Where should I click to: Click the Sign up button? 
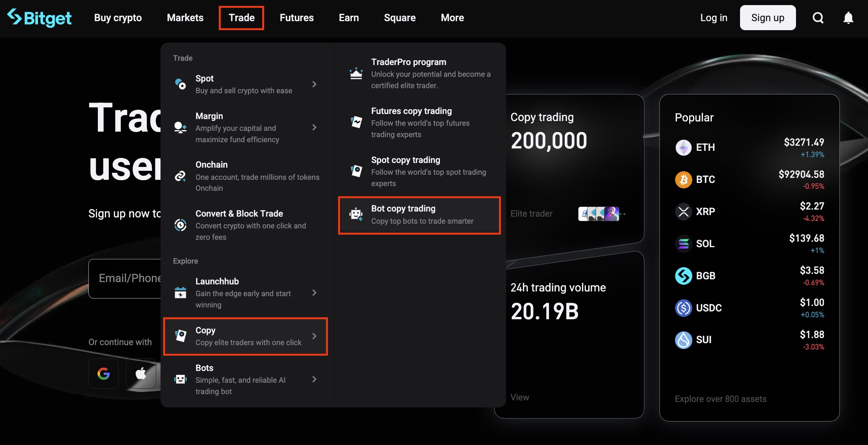(767, 18)
